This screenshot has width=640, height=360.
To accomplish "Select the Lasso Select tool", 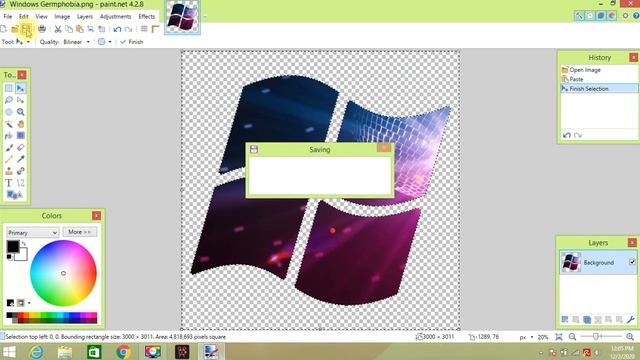I will [x=9, y=100].
